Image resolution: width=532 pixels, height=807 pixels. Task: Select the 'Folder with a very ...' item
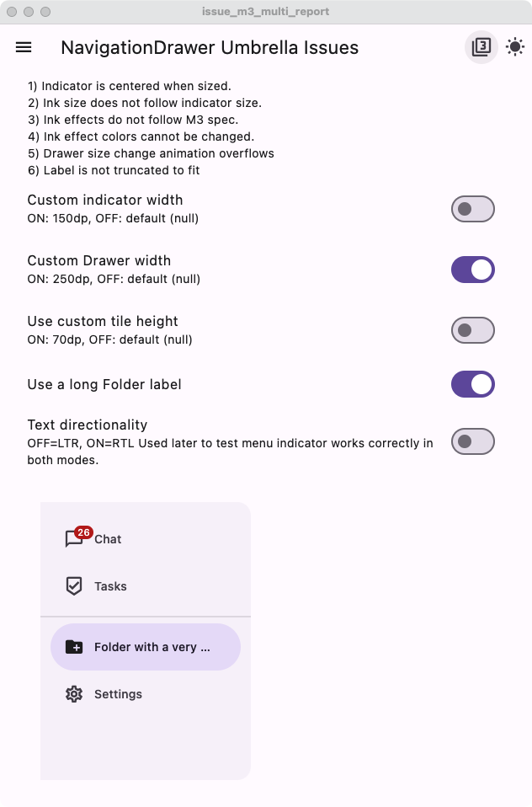(x=152, y=647)
